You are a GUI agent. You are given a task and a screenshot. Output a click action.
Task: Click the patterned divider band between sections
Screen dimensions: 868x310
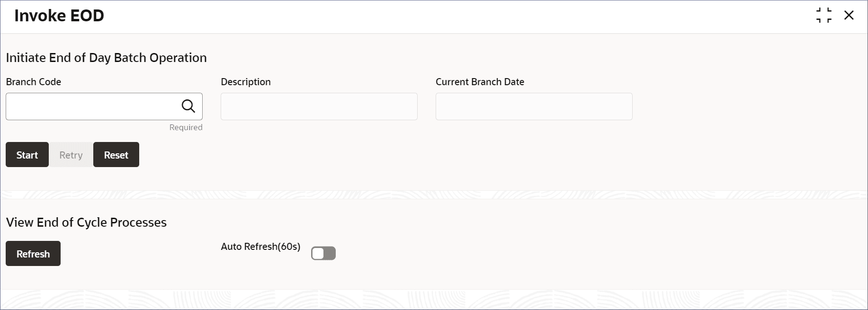point(434,195)
